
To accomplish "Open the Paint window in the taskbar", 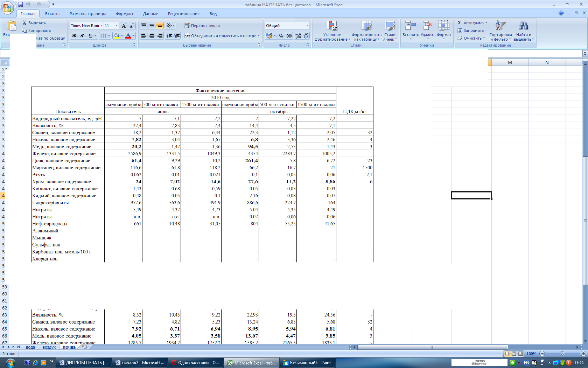I will (307, 363).
